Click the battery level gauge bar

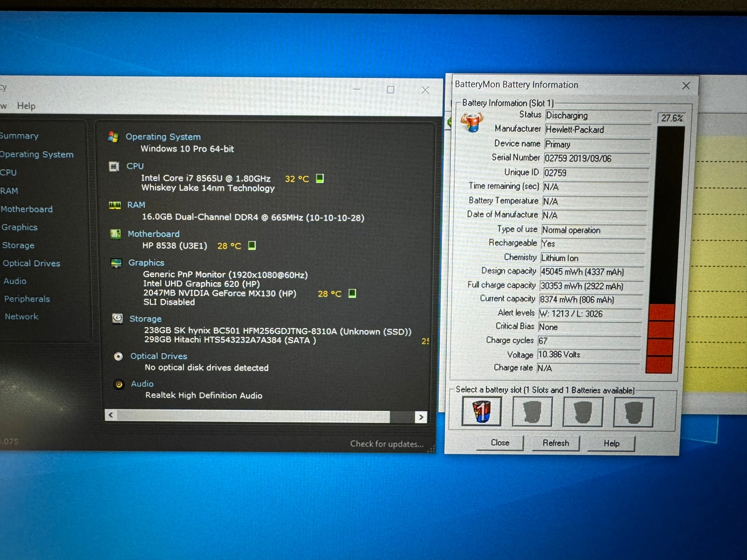(x=665, y=250)
